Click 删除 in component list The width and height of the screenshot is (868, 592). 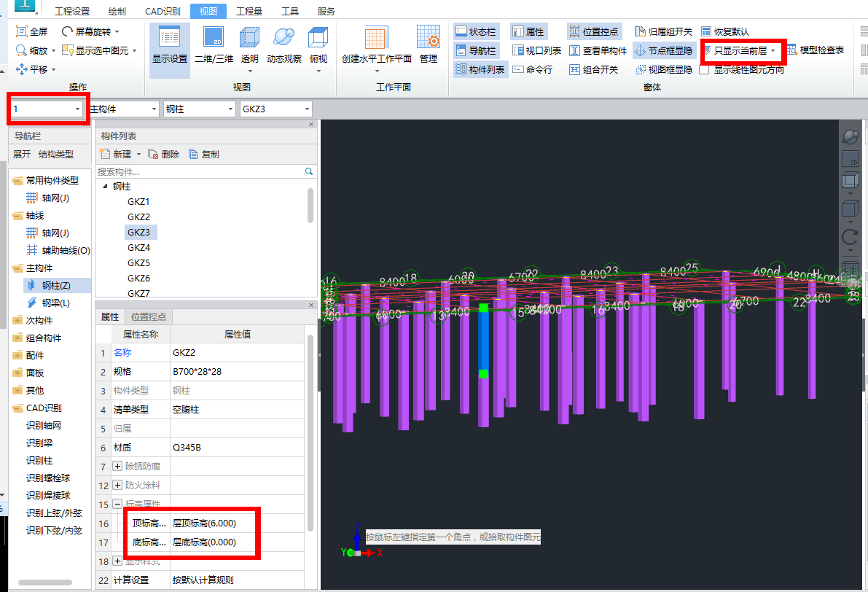pyautogui.click(x=165, y=154)
